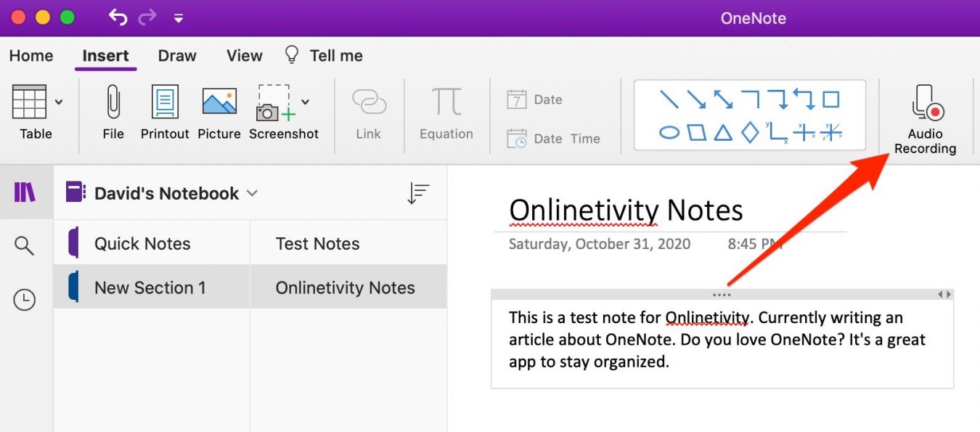
Task: Select the triangle shape
Action: click(722, 132)
